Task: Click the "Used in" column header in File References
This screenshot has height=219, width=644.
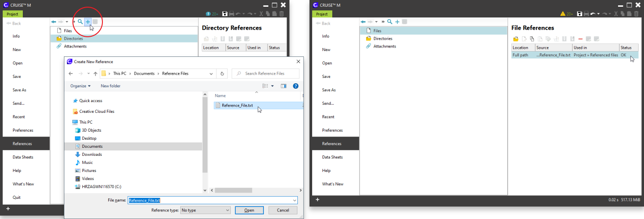Action: [x=595, y=47]
